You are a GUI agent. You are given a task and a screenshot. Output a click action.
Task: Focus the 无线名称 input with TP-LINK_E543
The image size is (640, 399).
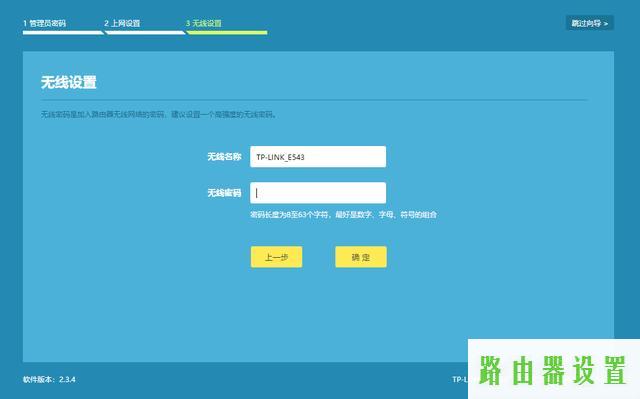tap(318, 157)
